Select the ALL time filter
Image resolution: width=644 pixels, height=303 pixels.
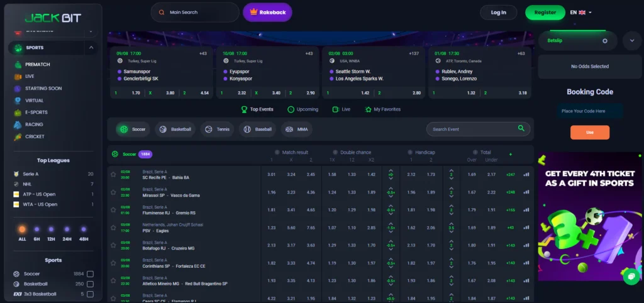click(22, 233)
